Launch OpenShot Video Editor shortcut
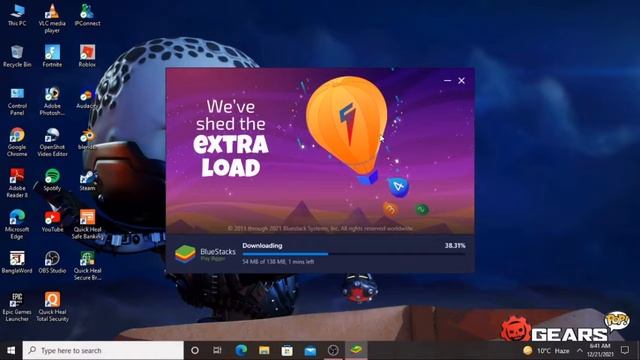Viewport: 640px width, 360px height. tap(52, 142)
